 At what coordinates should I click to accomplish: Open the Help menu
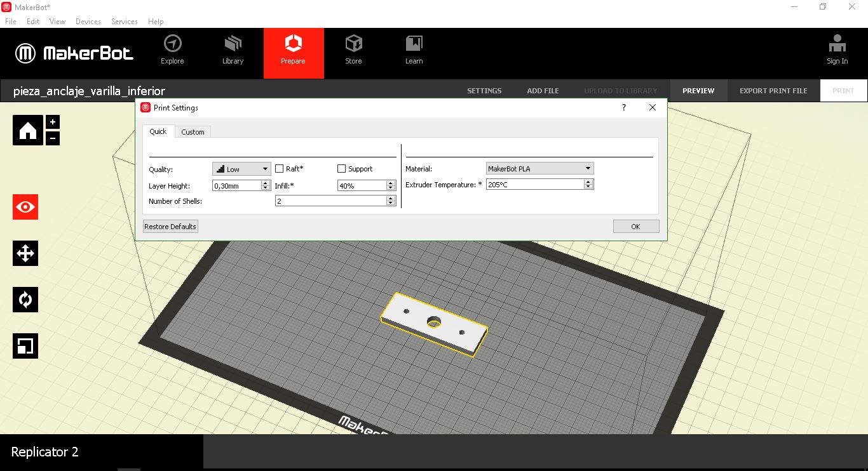coord(156,21)
